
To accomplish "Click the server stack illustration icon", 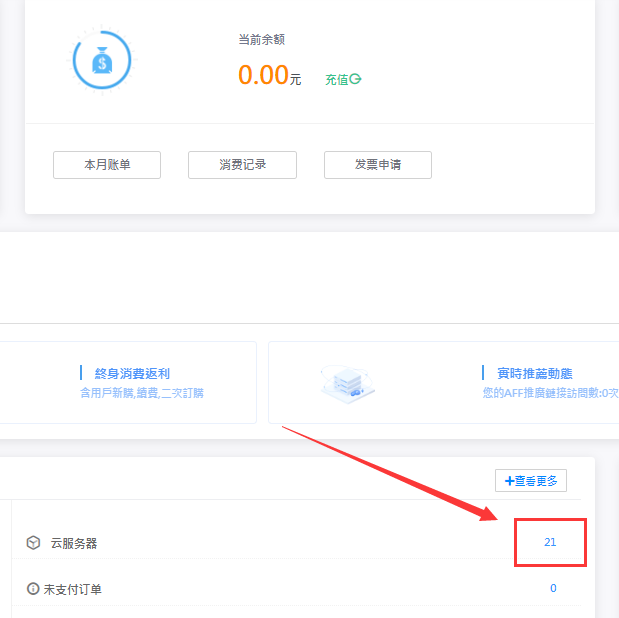I will tap(347, 384).
